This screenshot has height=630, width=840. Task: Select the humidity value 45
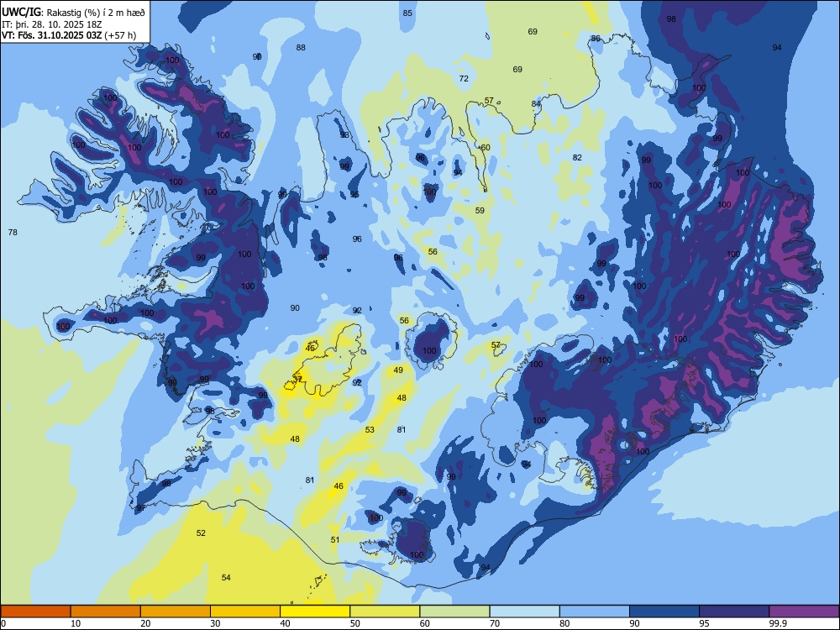click(310, 348)
